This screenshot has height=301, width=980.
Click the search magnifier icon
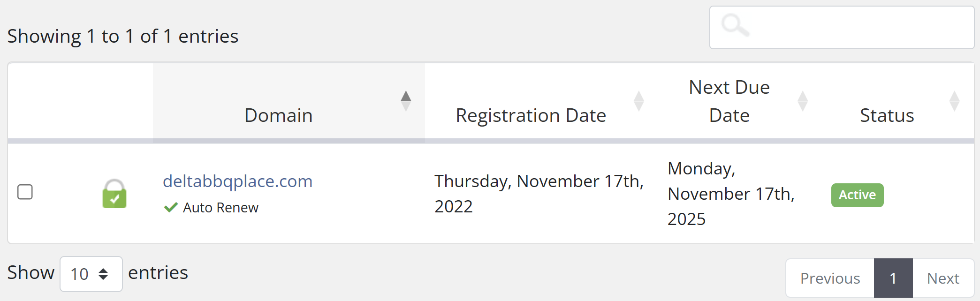[x=735, y=25]
